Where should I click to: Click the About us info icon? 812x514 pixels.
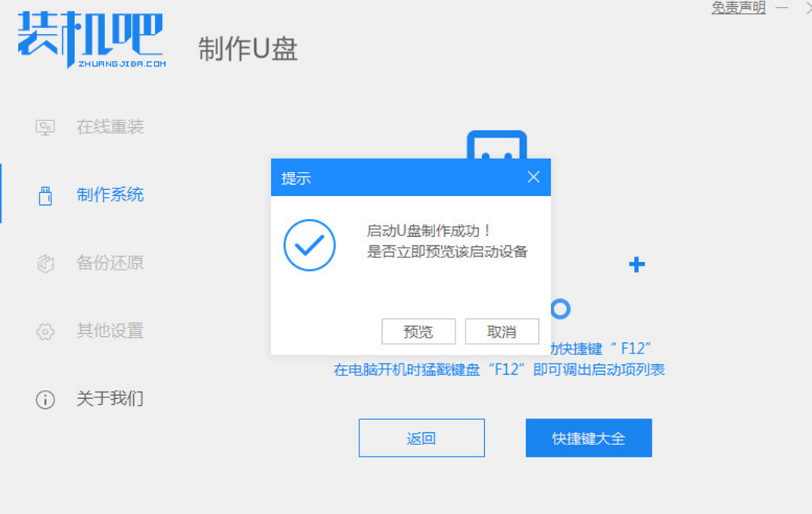pyautogui.click(x=45, y=400)
